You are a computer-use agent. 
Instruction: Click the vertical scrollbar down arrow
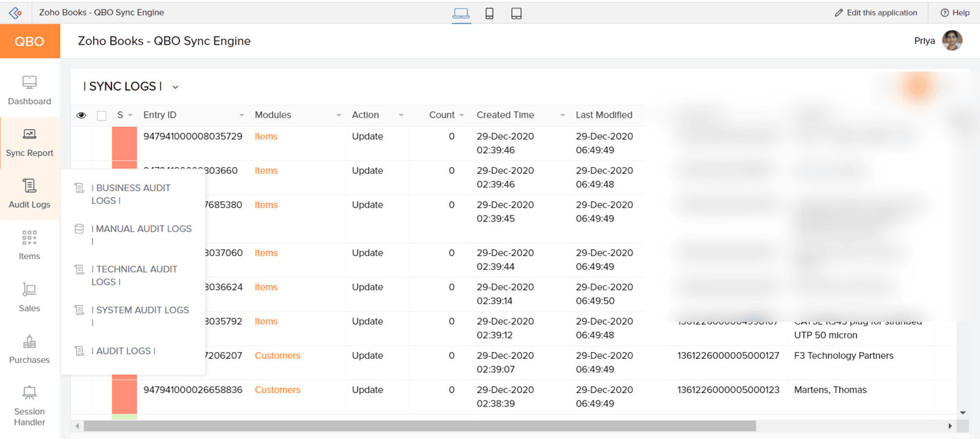point(963,413)
